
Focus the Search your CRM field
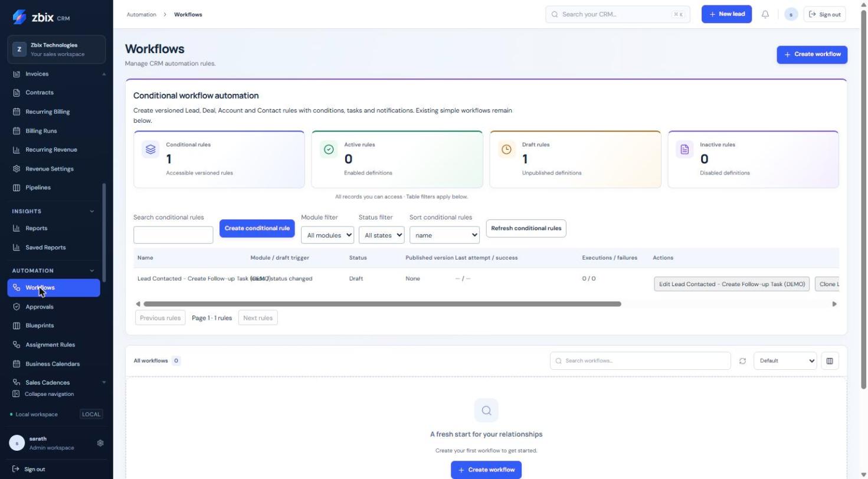coord(618,14)
